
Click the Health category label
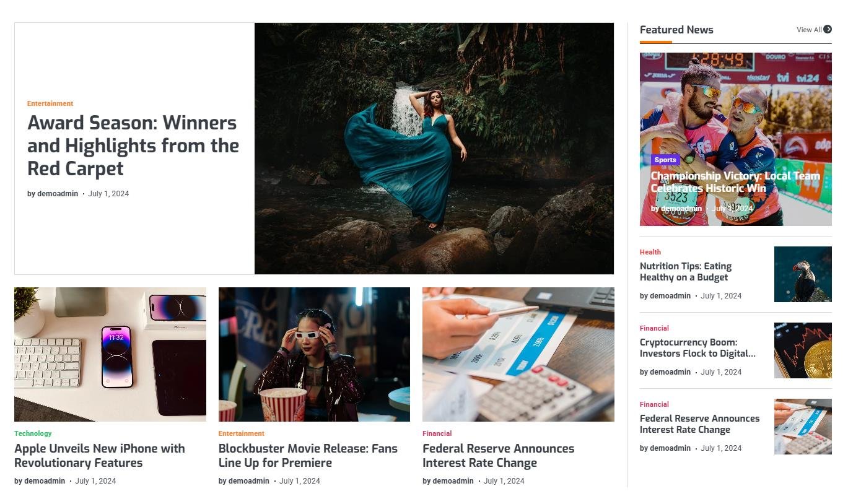pos(650,252)
